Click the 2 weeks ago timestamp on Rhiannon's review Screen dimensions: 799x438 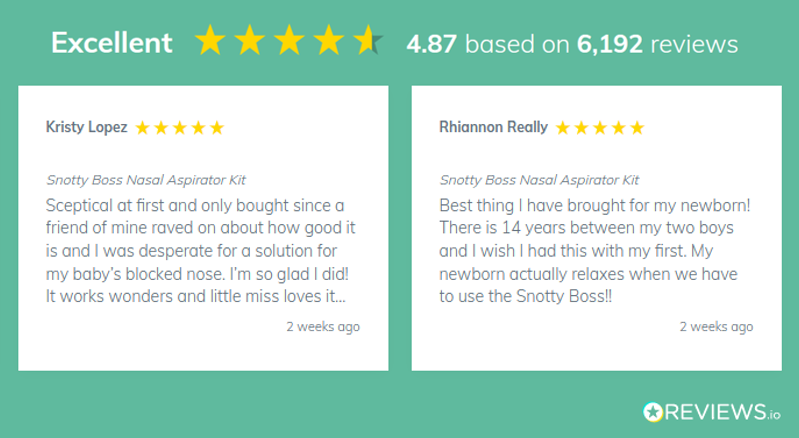click(716, 326)
